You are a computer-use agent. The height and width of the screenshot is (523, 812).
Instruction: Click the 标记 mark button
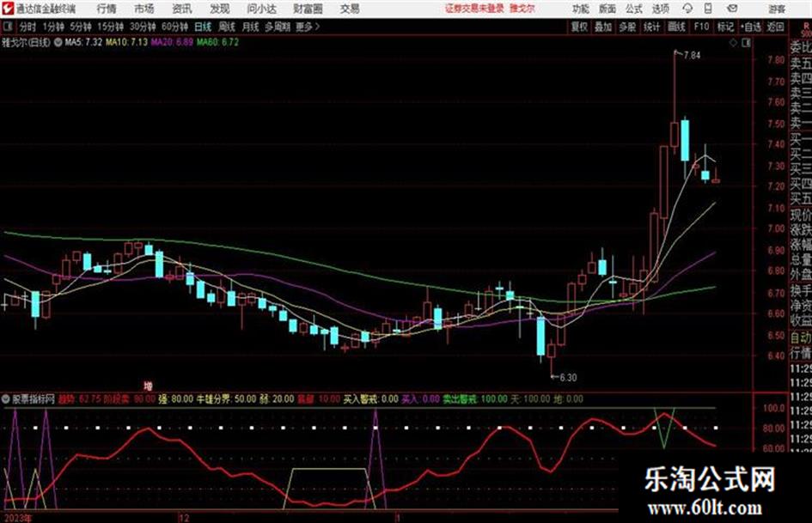point(725,27)
